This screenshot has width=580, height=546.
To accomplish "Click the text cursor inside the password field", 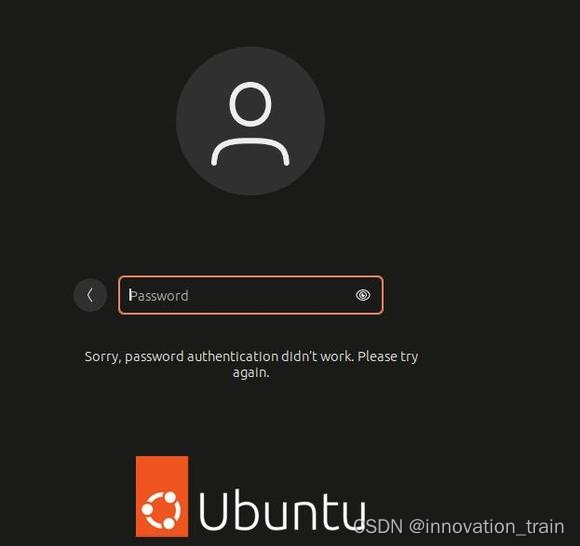I will (130, 295).
